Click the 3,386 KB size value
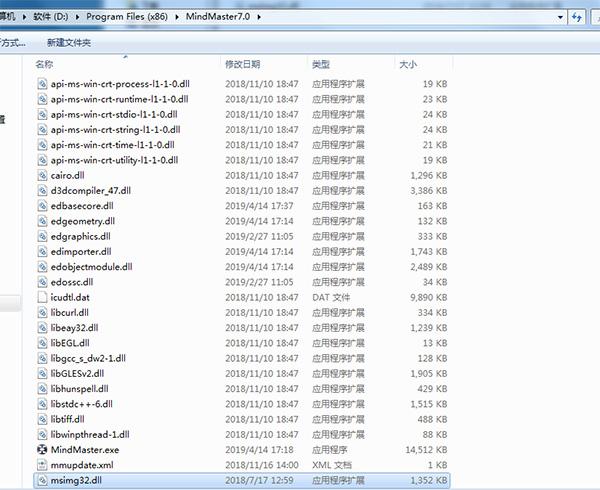Viewport: 600px width, 490px height. pos(429,190)
